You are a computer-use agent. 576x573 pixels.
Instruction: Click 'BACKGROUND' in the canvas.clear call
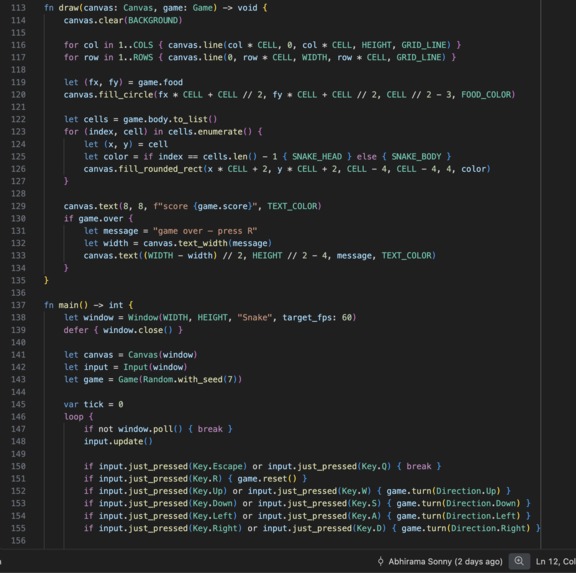153,20
